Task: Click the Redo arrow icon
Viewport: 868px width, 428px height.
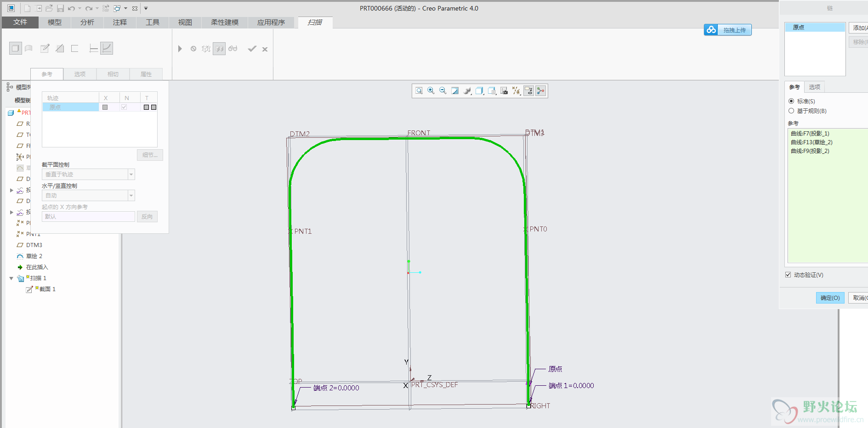Action: click(x=89, y=8)
